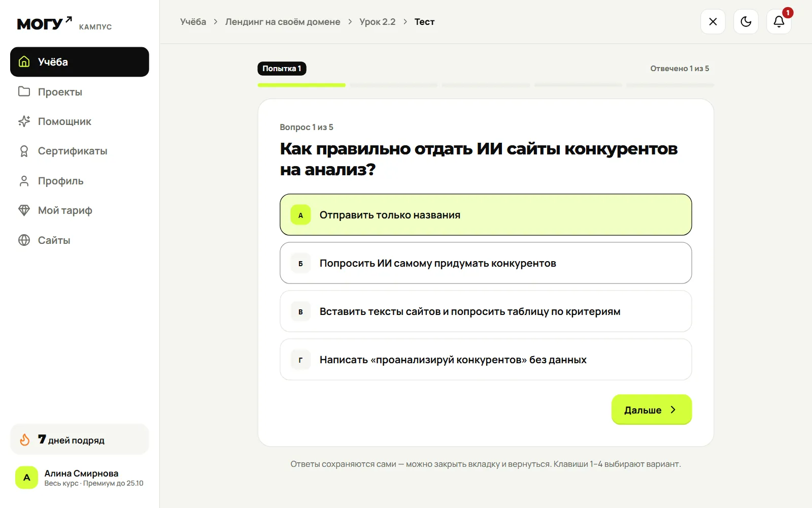Screen dimensions: 812x508
Task: Click the text Отвечено 1 из 5
Action: click(680, 69)
